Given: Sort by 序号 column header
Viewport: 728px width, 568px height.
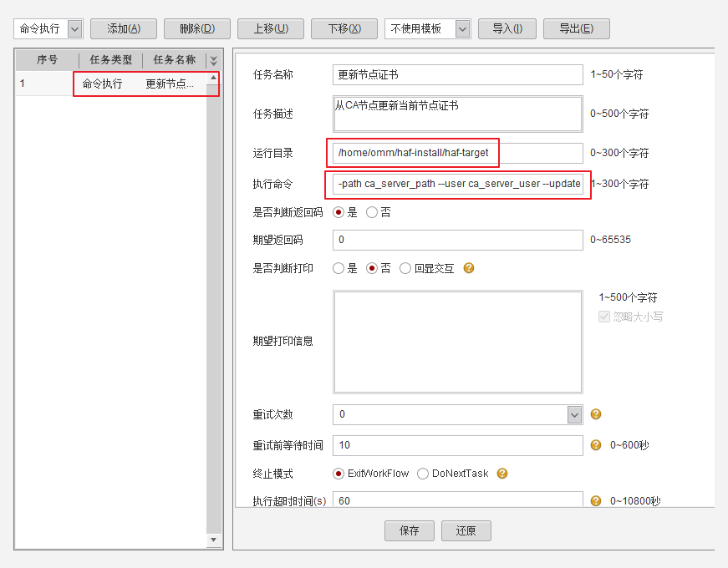Looking at the screenshot, I should 47,60.
